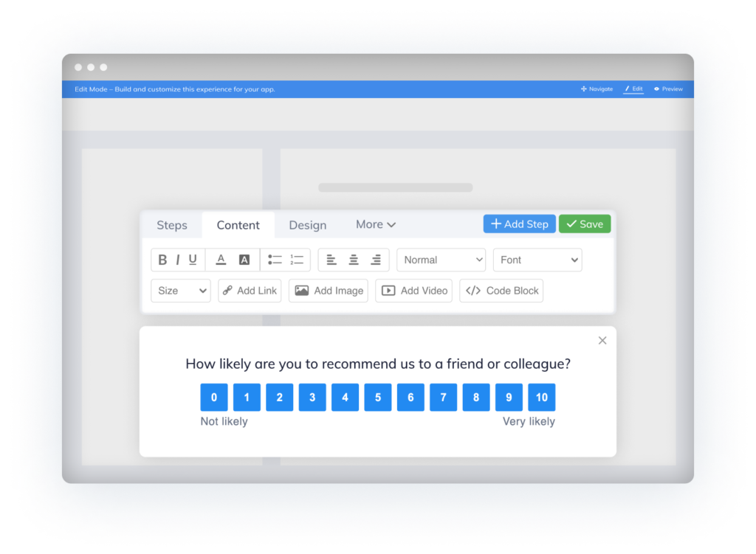Insert a numbered list
The height and width of the screenshot is (554, 756).
tap(297, 260)
